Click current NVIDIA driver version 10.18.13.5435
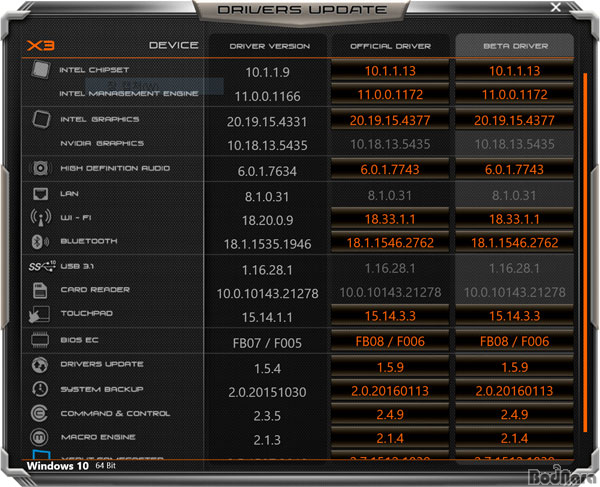 267,145
